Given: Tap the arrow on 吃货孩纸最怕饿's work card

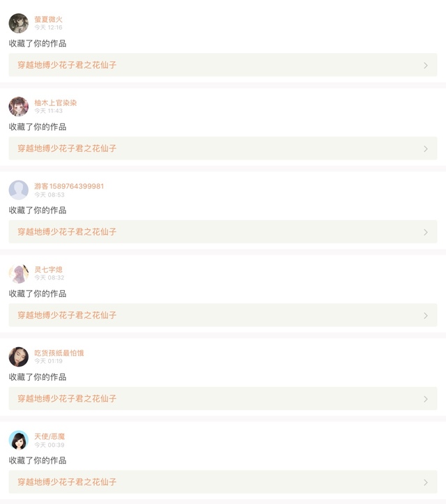Looking at the screenshot, I should pyautogui.click(x=426, y=399).
